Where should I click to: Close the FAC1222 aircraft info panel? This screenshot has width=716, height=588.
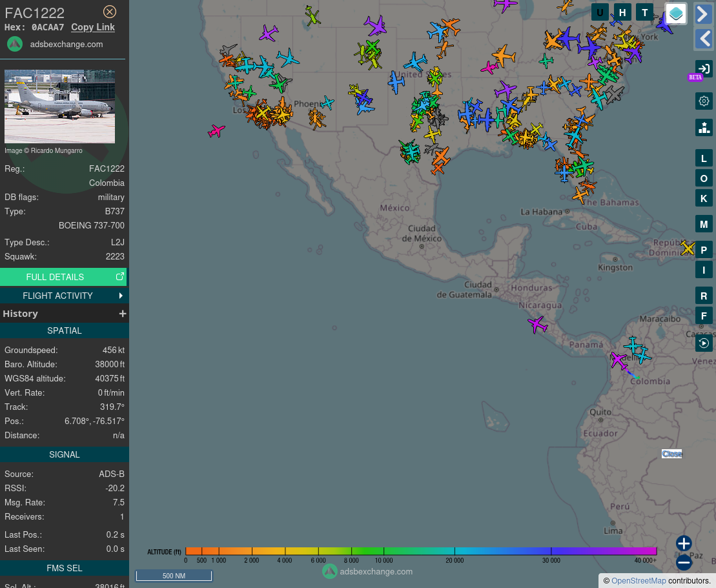click(110, 12)
